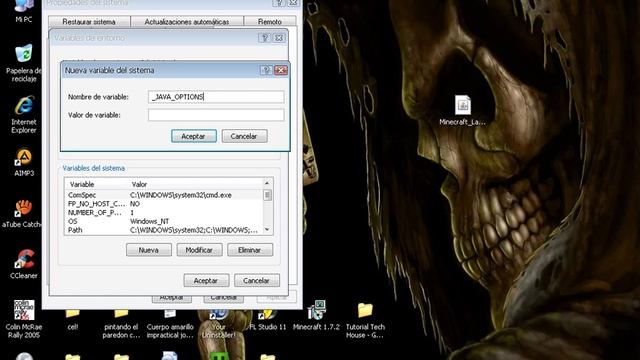640x360 pixels.
Task: Open the cel! folder icon
Action: pos(73,320)
